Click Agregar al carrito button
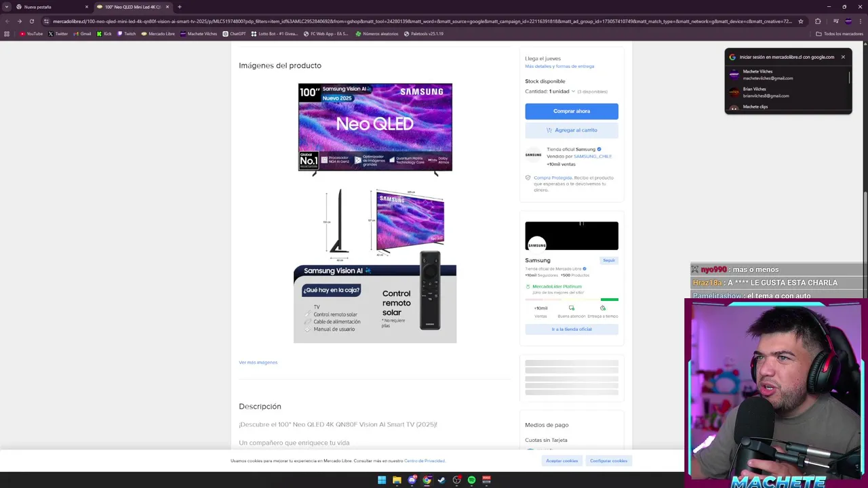This screenshot has width=868, height=488. click(572, 130)
